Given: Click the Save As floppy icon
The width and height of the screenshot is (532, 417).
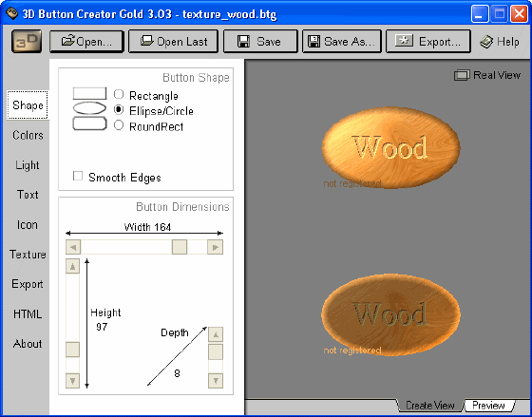Looking at the screenshot, I should [x=314, y=42].
